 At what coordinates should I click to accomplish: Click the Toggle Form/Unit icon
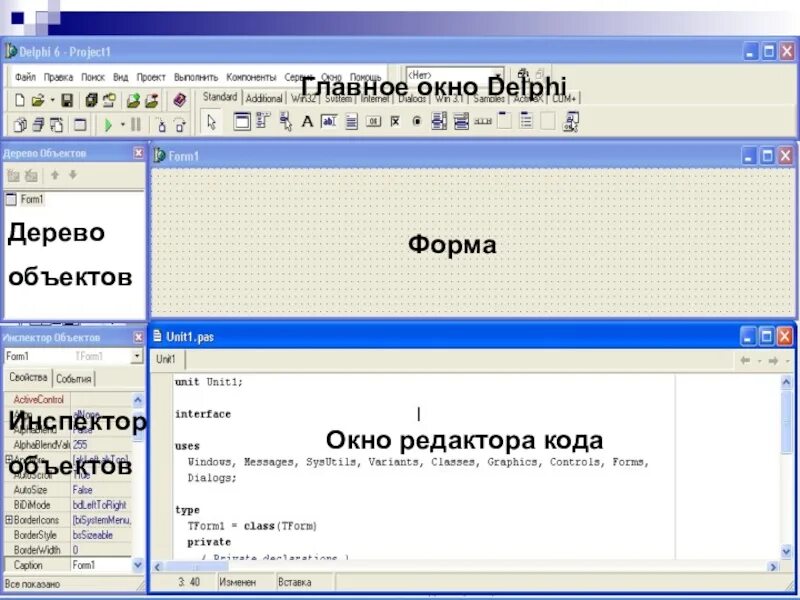[57, 124]
